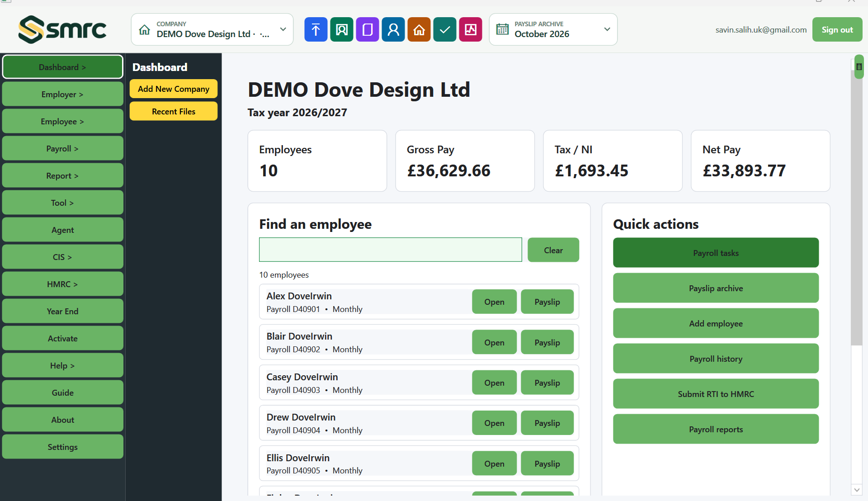
Task: Click the home icon in Company selector
Action: pos(144,30)
